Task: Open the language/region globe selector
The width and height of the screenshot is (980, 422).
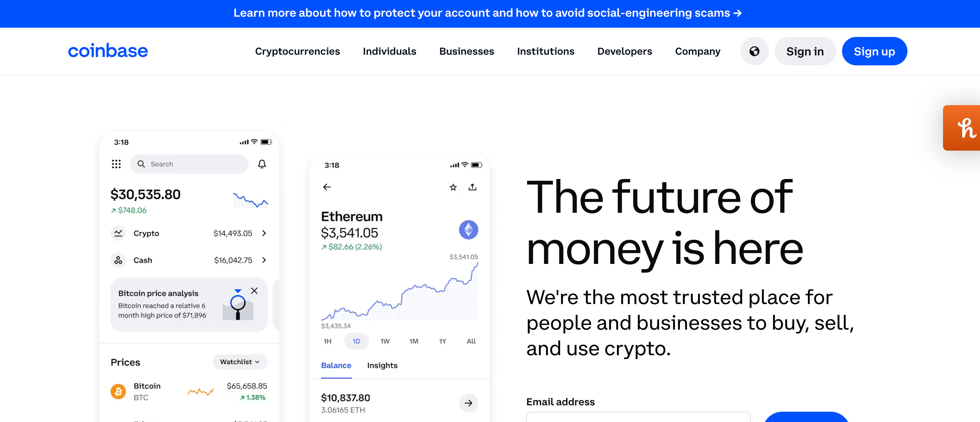Action: click(x=755, y=51)
